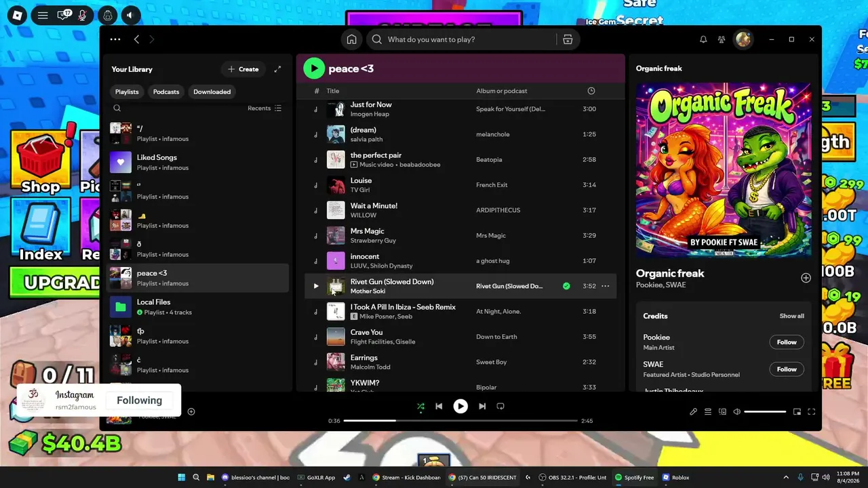Open Local Files folder
The image size is (868, 488).
[x=198, y=307]
